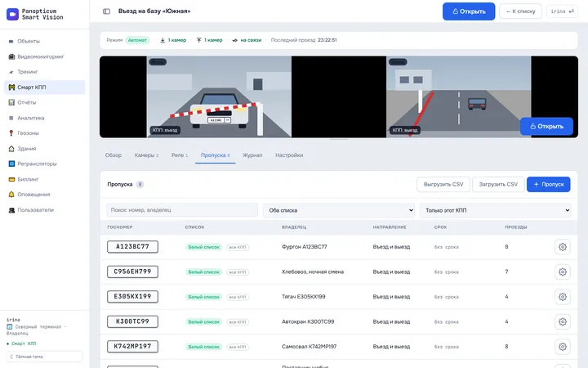
Task: Click the Выгрузить CSV button
Action: tap(443, 184)
